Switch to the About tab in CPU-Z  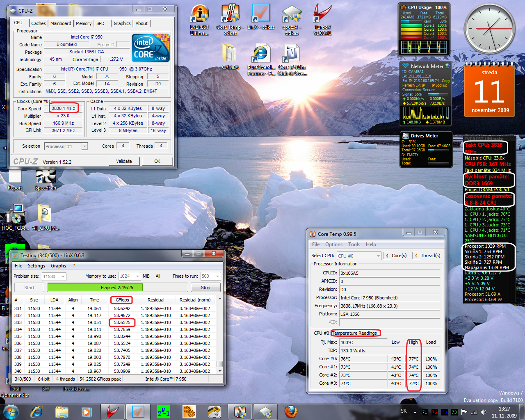142,23
